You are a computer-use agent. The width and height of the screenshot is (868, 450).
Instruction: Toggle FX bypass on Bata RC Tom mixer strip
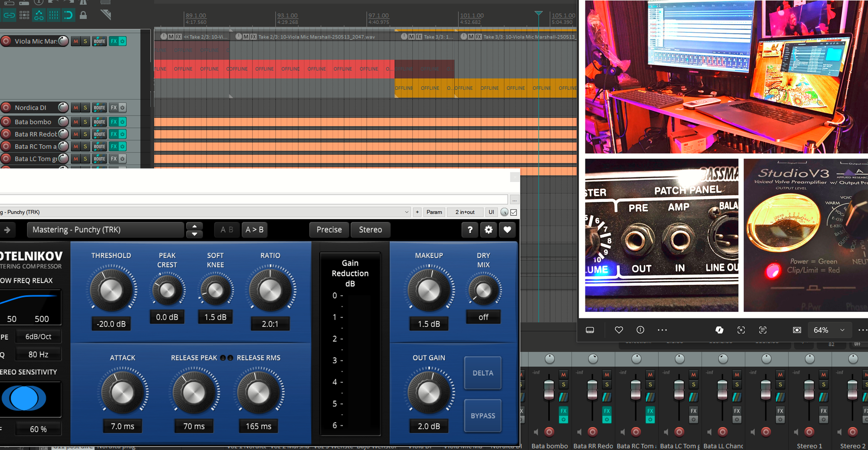(650, 420)
